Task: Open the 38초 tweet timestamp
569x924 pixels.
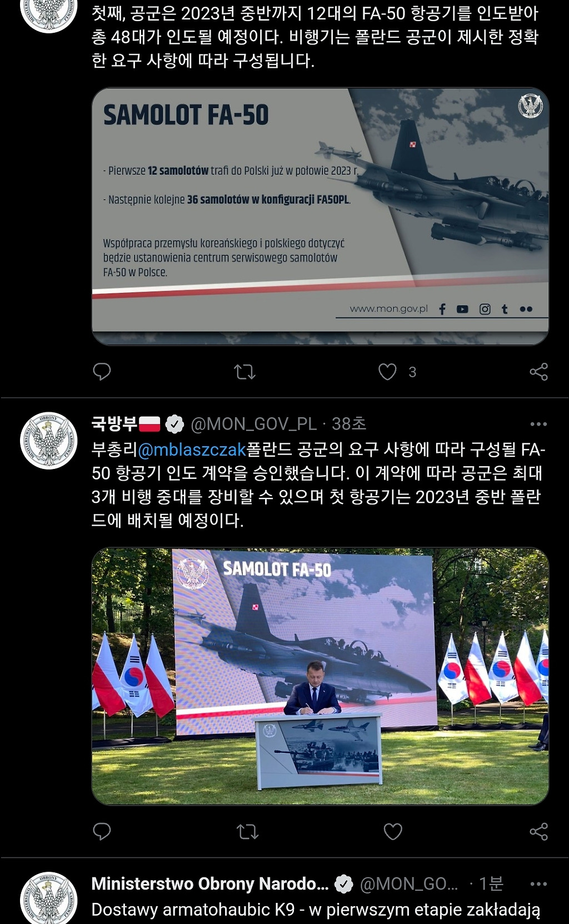Action: pyautogui.click(x=349, y=424)
